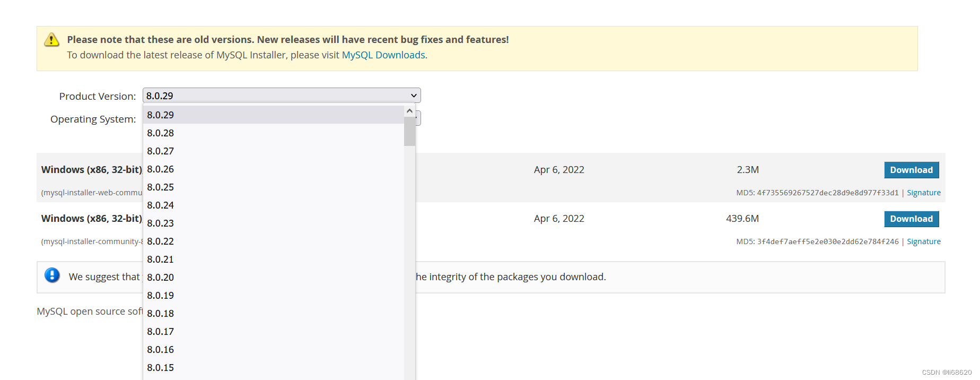Select version 8.0.25 option

(x=274, y=187)
